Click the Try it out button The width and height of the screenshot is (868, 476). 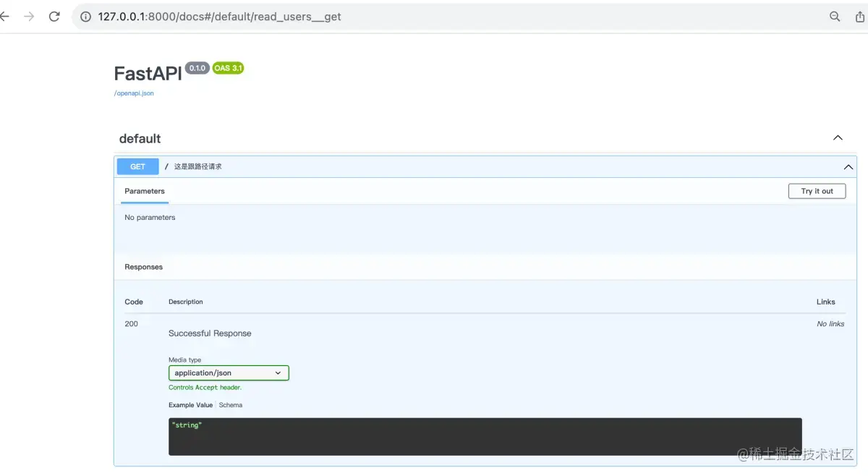(817, 191)
